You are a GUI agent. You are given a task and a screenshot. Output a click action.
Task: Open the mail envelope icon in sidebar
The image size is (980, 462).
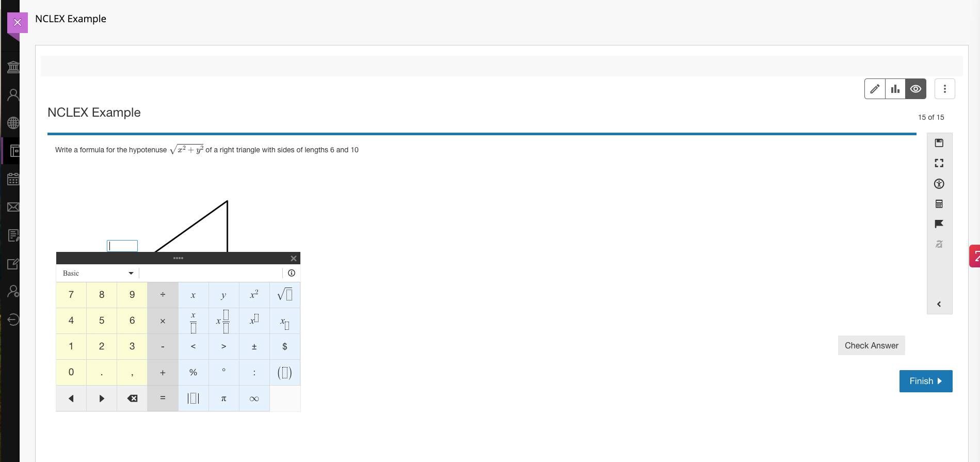[x=13, y=207]
